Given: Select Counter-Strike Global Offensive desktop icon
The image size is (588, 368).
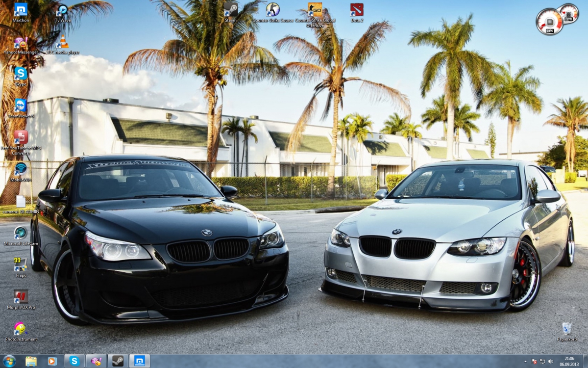Looking at the screenshot, I should [x=315, y=15].
